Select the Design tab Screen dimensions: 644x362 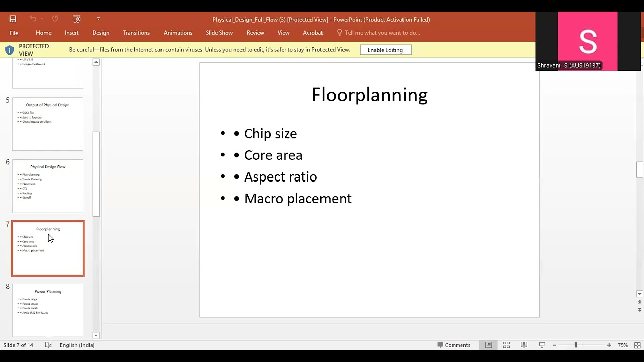[101, 33]
